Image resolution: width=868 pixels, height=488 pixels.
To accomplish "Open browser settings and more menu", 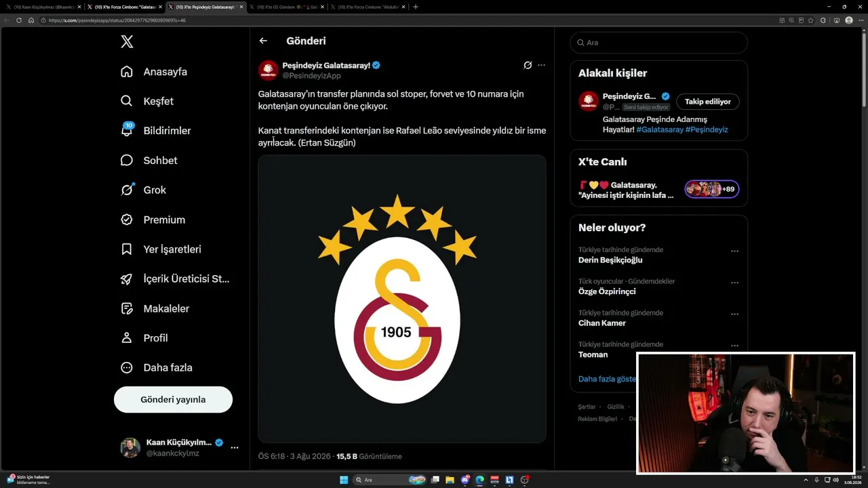I will pos(861,20).
